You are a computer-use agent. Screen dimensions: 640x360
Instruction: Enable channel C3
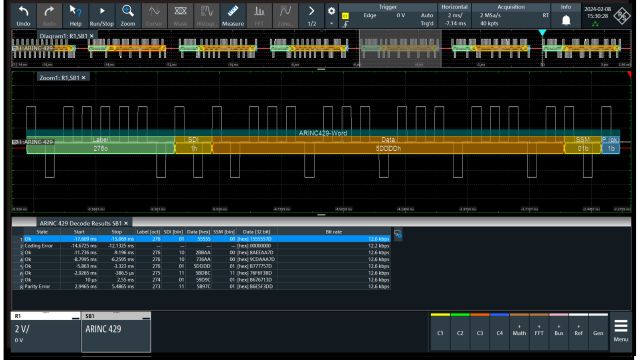pyautogui.click(x=480, y=332)
